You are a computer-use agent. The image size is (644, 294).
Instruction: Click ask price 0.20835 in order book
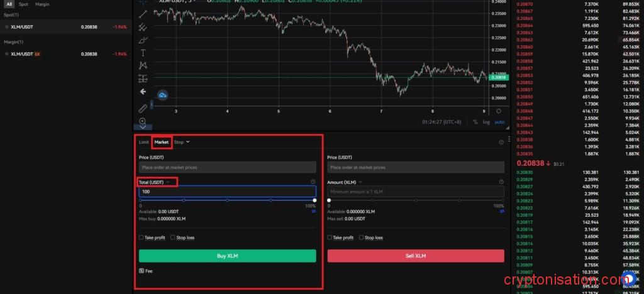pyautogui.click(x=525, y=154)
